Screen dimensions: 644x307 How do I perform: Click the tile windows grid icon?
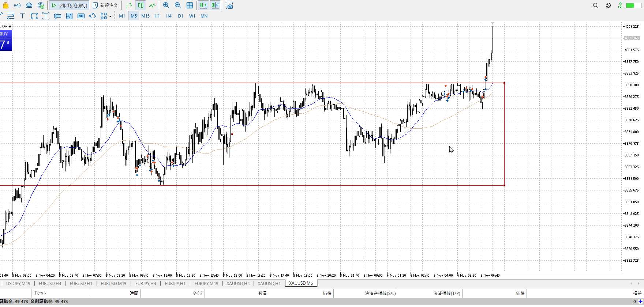tap(190, 5)
